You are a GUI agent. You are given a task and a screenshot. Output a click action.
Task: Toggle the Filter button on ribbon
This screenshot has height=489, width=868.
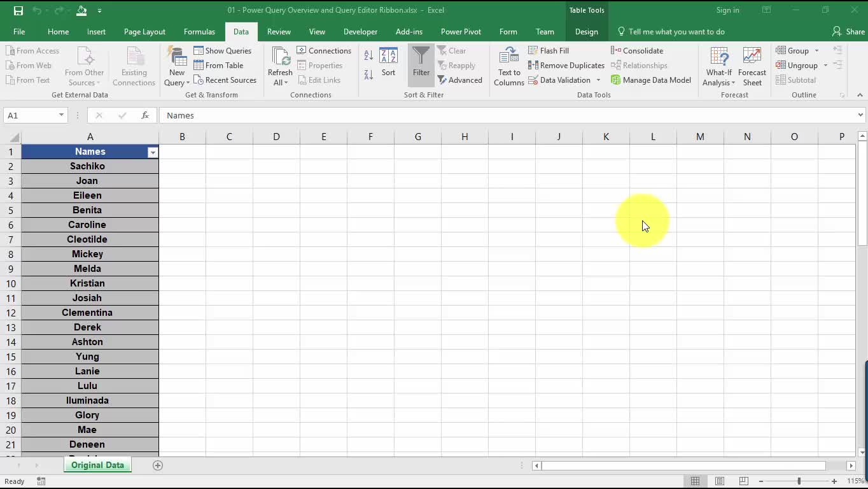(421, 62)
